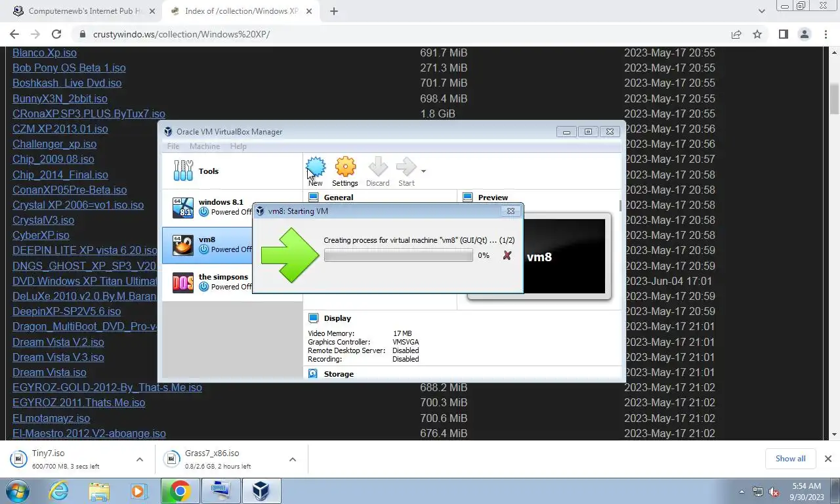This screenshot has width=840, height=504.
Task: Close the downloads bar
Action: (828, 459)
